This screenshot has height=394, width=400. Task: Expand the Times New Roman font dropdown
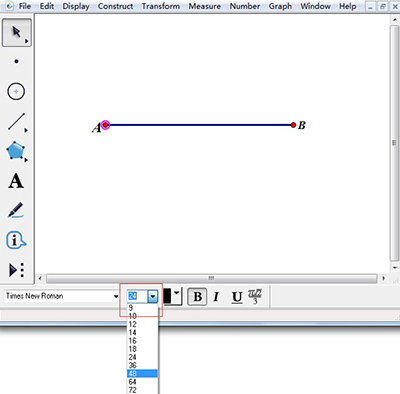(116, 296)
